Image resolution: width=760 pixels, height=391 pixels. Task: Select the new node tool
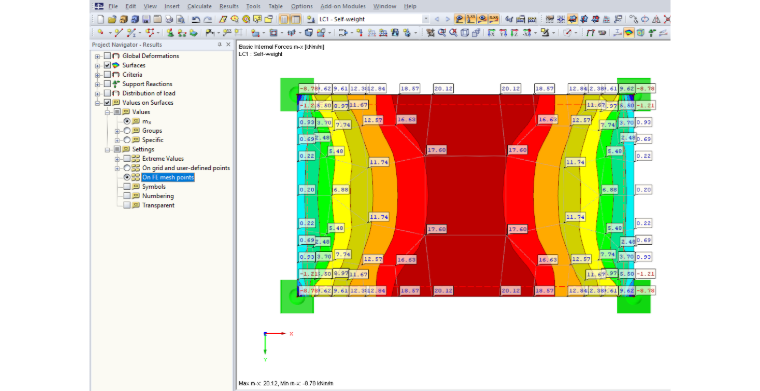[100, 32]
